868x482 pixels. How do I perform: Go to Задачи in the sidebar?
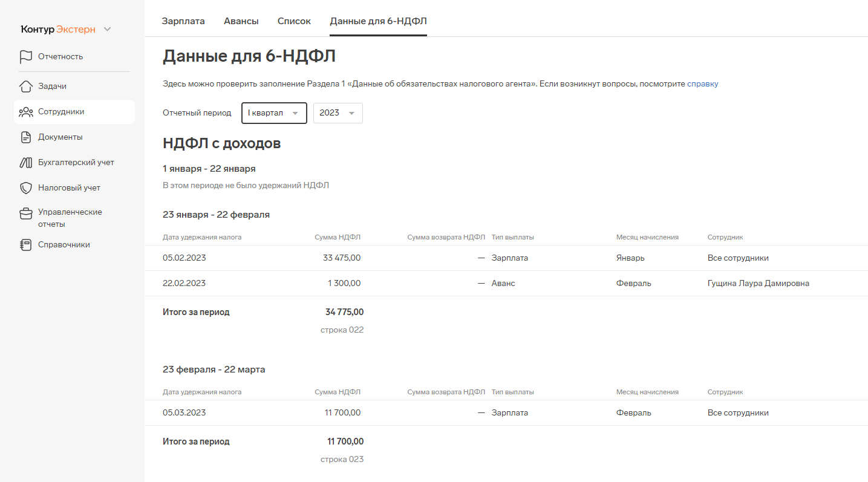coord(52,86)
